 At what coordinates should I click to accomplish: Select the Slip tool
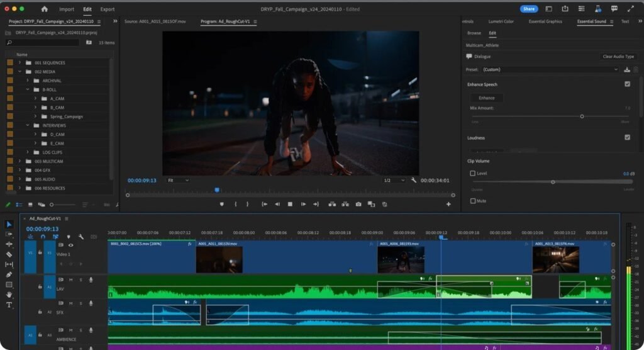tap(9, 264)
